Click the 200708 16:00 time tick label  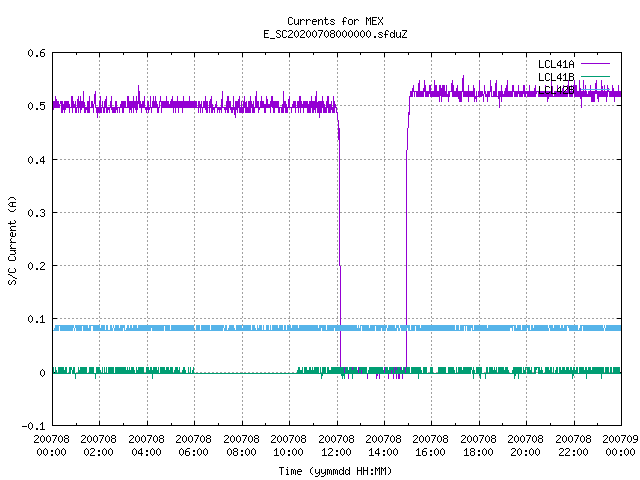(431, 446)
